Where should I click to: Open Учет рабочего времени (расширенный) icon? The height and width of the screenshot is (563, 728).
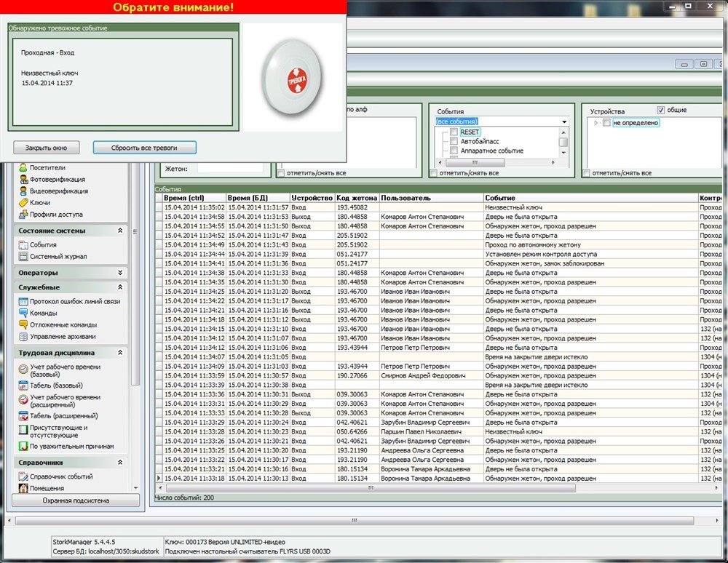23,400
